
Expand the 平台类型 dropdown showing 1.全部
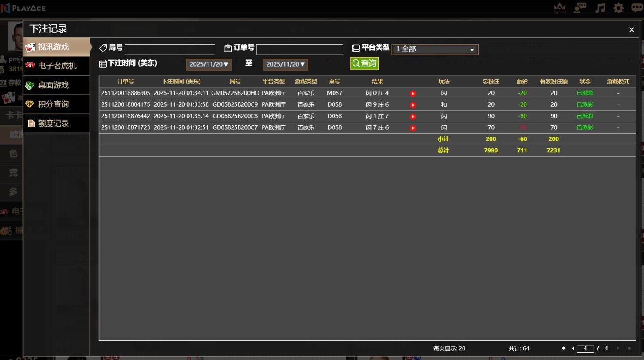pos(435,49)
